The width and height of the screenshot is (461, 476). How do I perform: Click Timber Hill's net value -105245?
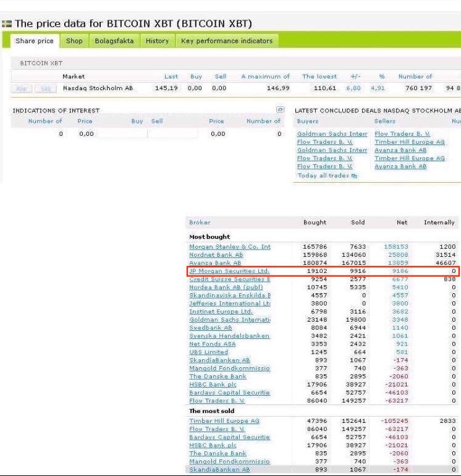tap(394, 421)
